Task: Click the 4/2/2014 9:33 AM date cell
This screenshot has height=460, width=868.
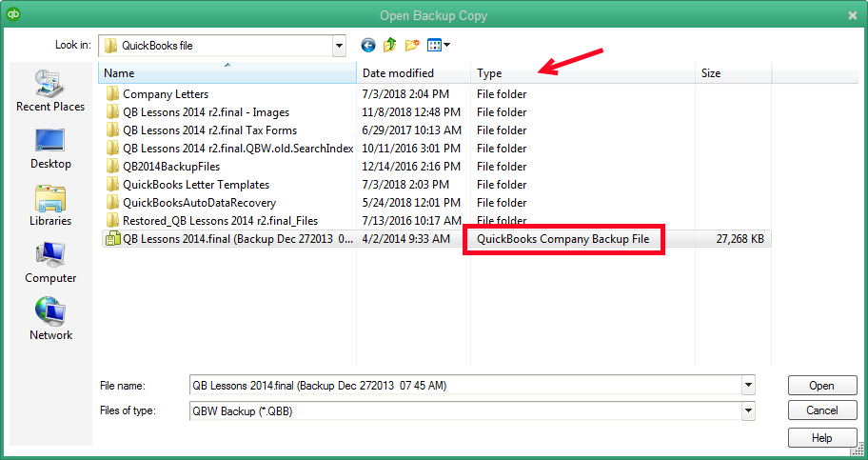Action: 405,239
